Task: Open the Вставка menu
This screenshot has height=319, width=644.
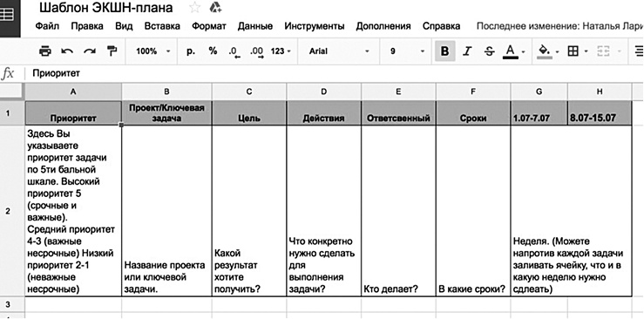Action: (162, 26)
